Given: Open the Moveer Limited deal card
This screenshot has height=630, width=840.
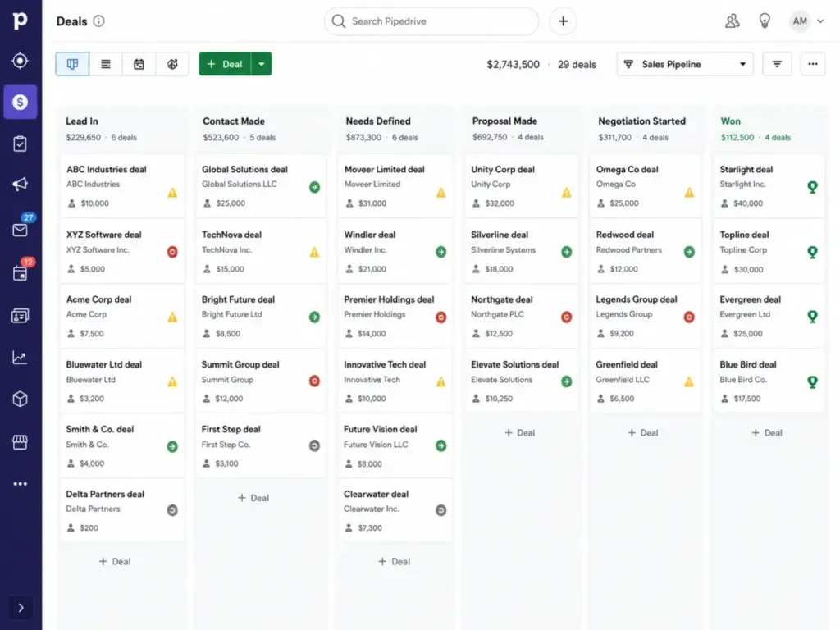Looking at the screenshot, I should point(395,186).
